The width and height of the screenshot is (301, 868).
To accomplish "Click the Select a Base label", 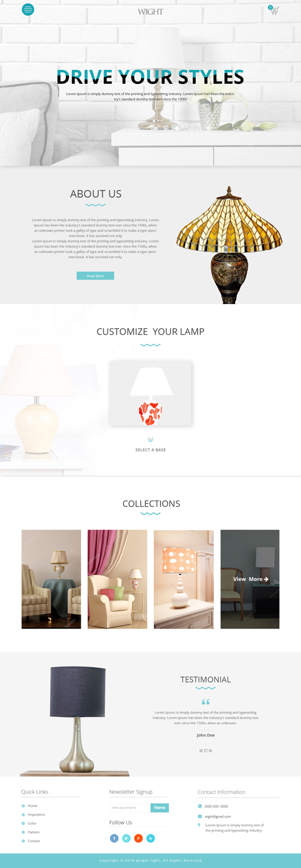I will click(x=150, y=450).
